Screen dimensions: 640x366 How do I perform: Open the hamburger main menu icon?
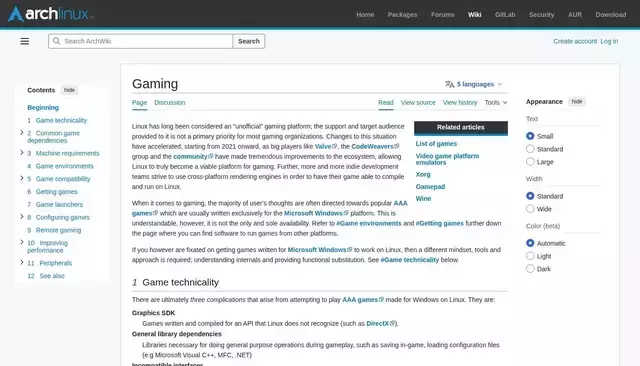pos(24,41)
